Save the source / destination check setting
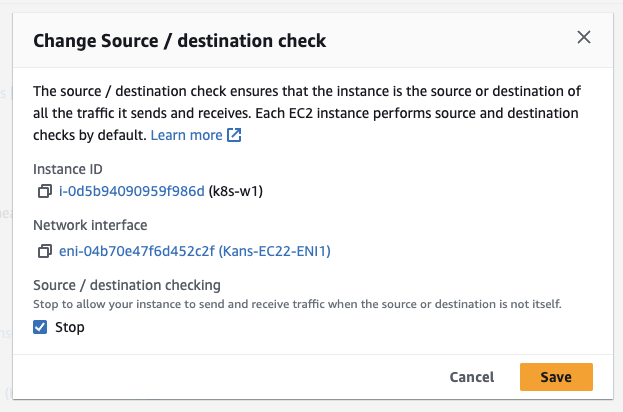This screenshot has width=623, height=412. tap(556, 377)
